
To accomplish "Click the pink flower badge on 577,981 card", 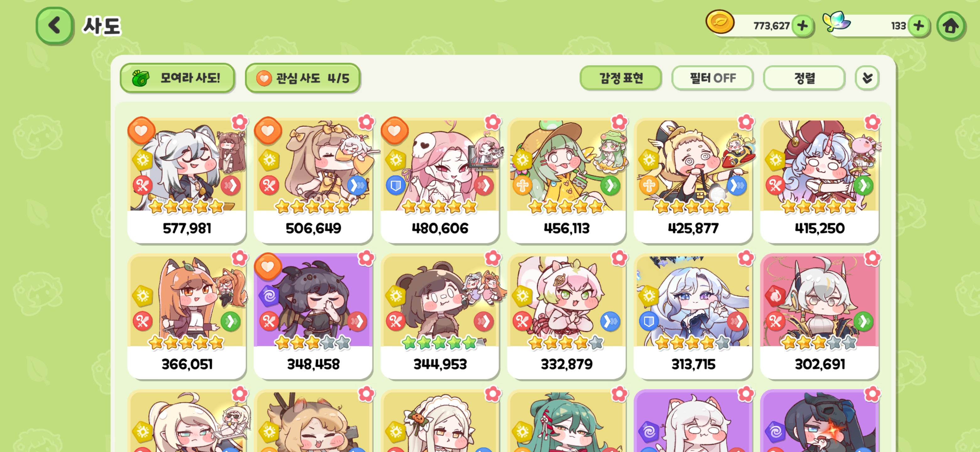I will [240, 122].
